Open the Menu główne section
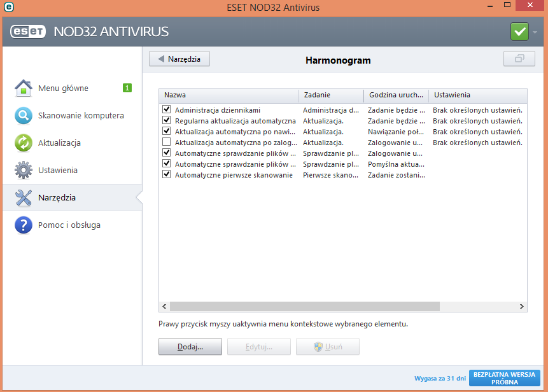 (x=73, y=88)
